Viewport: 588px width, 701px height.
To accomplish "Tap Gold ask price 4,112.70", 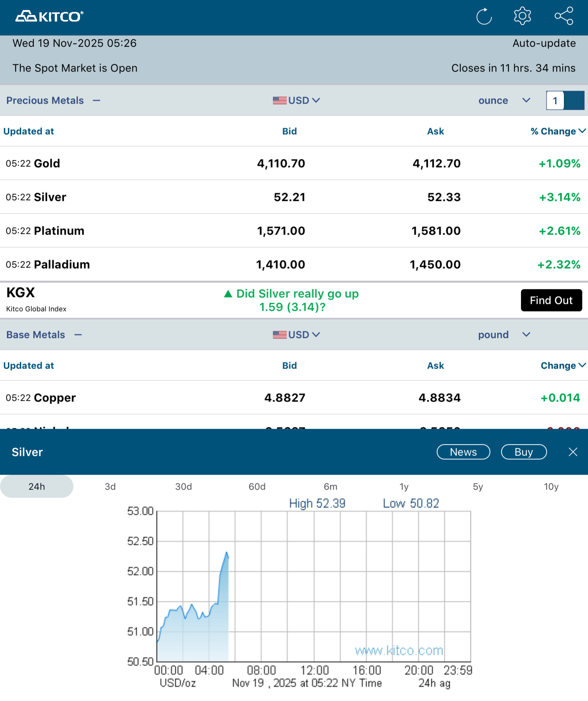I will point(436,163).
